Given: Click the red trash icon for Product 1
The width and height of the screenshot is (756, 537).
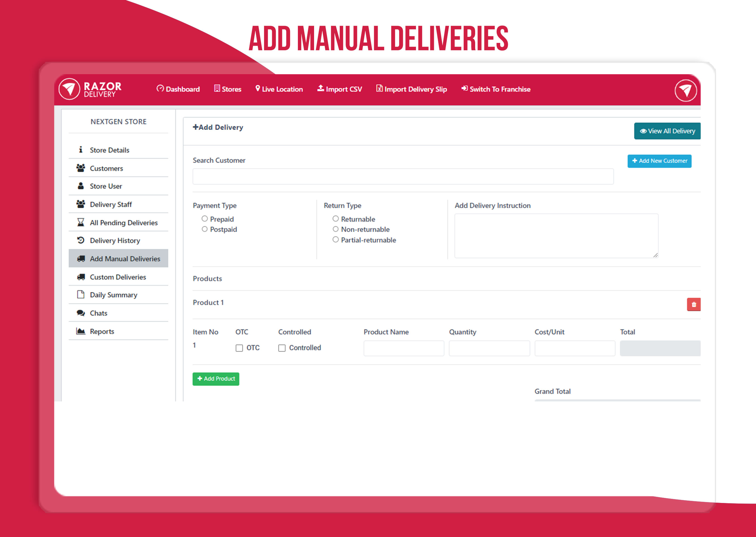Looking at the screenshot, I should (x=693, y=305).
